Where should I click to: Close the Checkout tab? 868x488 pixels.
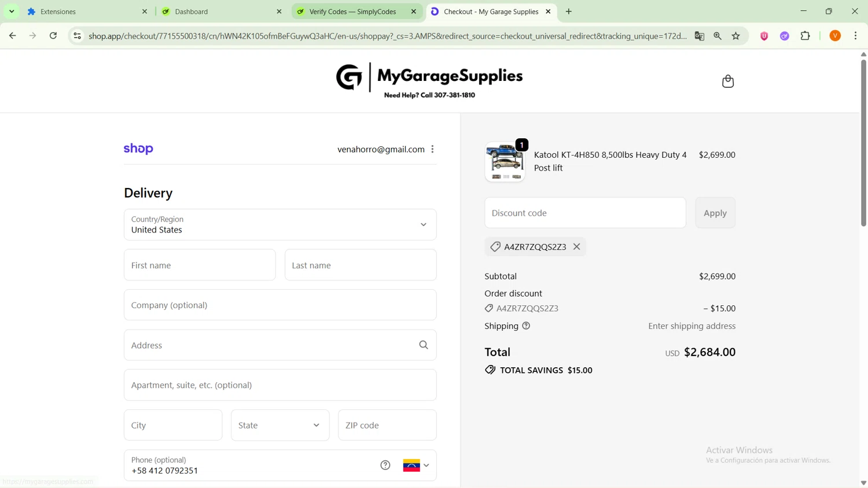click(548, 12)
